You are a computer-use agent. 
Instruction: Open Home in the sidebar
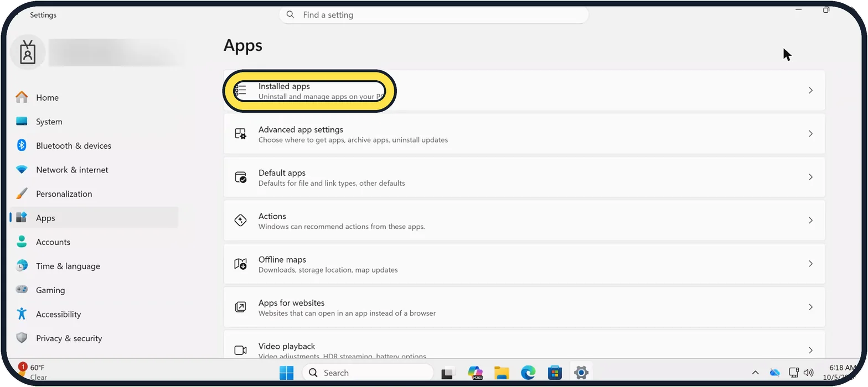(94, 97)
